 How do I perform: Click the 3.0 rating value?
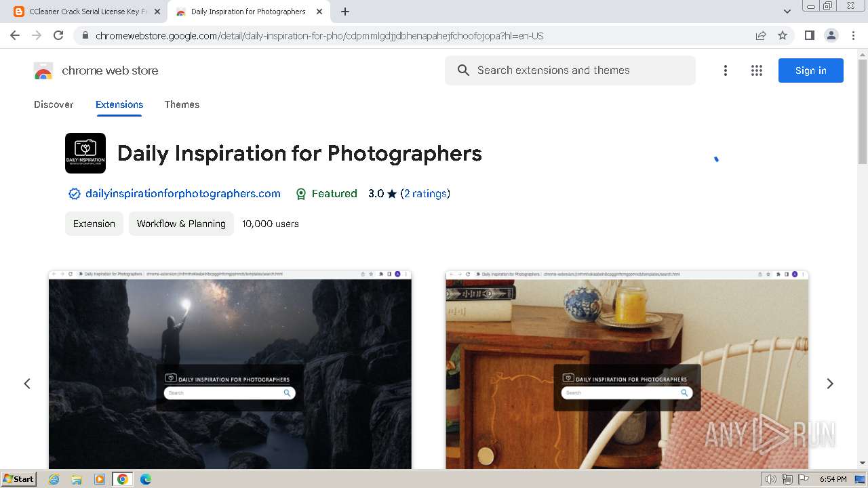(376, 194)
